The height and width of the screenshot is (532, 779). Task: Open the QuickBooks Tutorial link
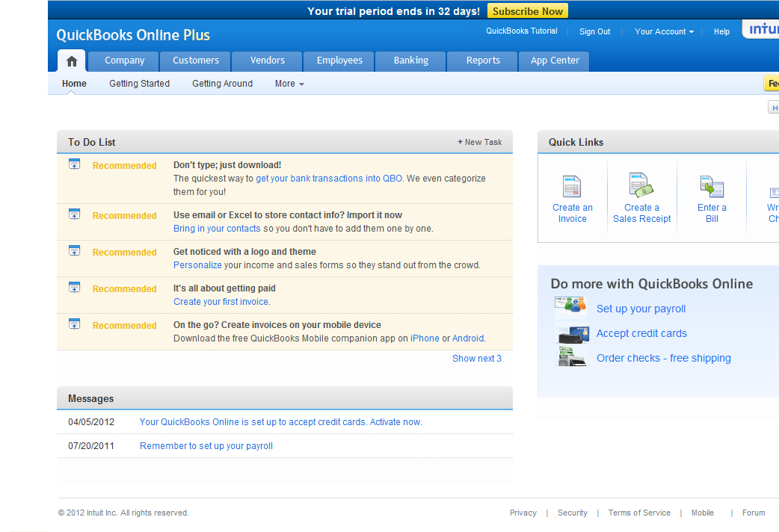[522, 31]
